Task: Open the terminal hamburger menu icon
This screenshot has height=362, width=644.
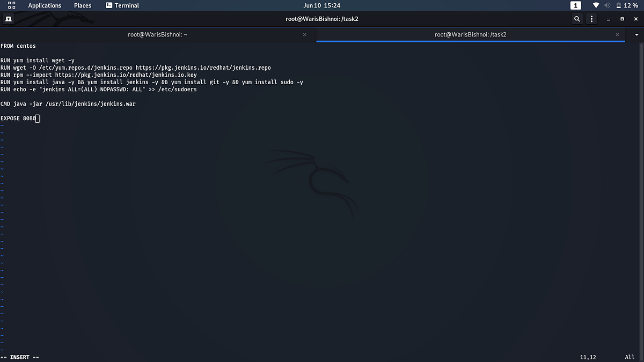Action: pyautogui.click(x=591, y=19)
